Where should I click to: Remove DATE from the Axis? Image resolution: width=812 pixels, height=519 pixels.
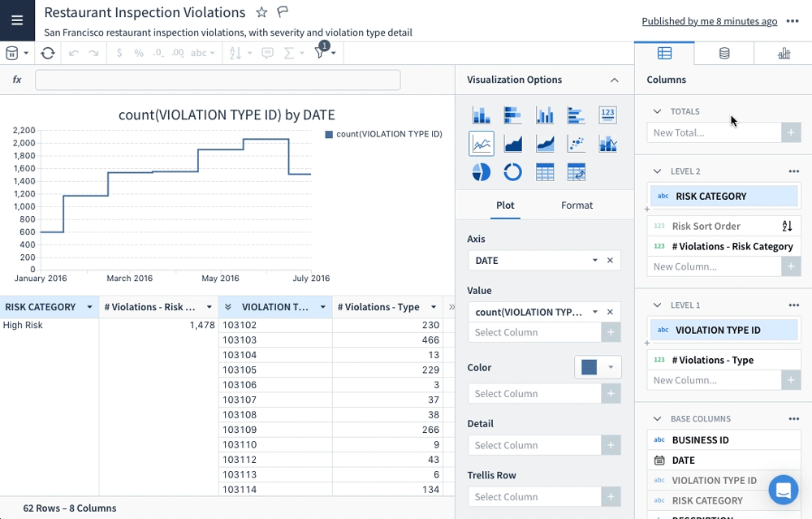pyautogui.click(x=610, y=261)
